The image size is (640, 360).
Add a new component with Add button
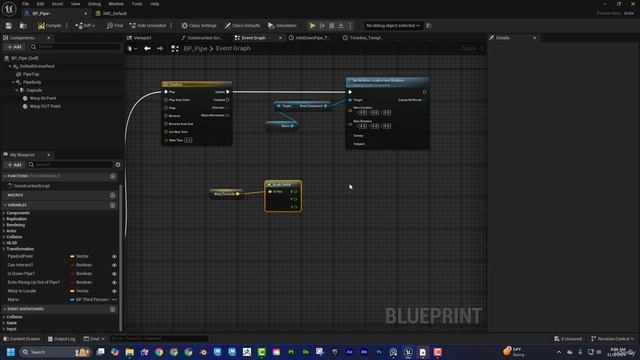(14, 47)
